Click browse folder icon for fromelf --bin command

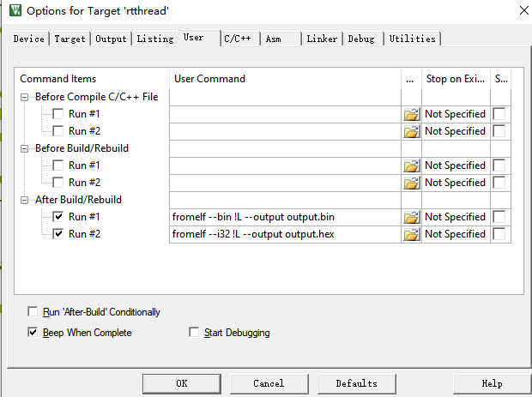click(411, 217)
